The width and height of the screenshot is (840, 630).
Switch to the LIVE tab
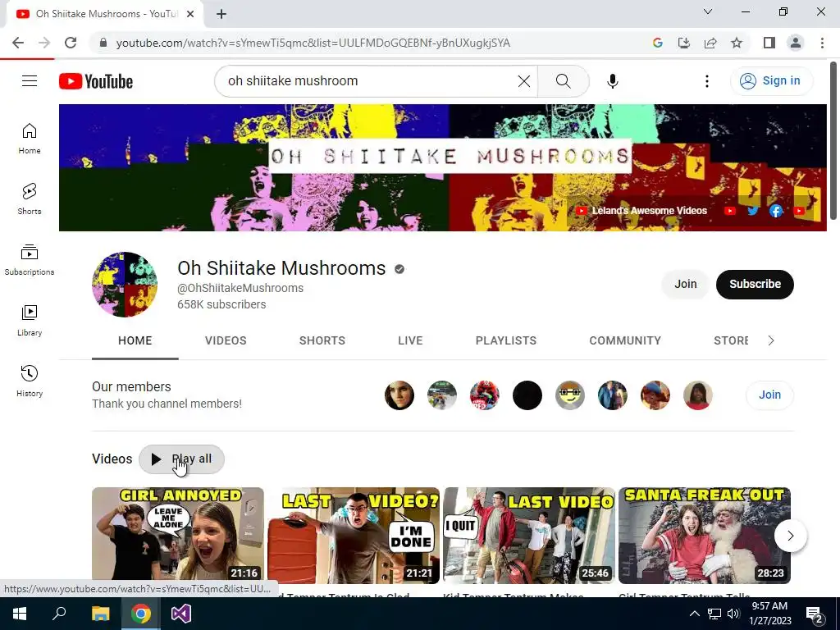[410, 340]
